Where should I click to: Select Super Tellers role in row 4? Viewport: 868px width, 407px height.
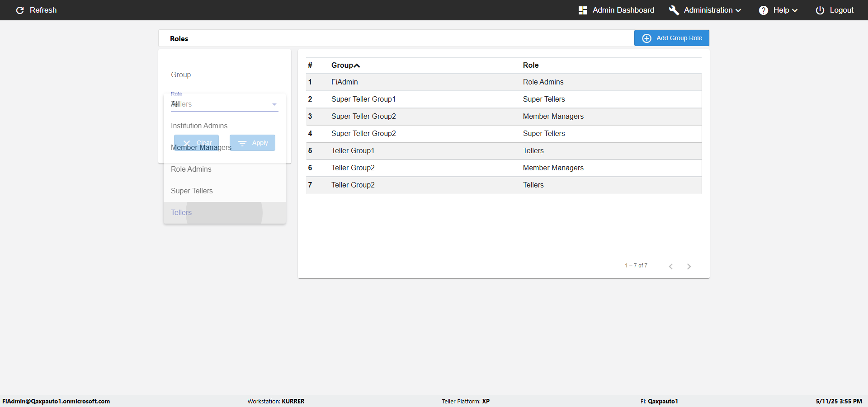point(544,133)
